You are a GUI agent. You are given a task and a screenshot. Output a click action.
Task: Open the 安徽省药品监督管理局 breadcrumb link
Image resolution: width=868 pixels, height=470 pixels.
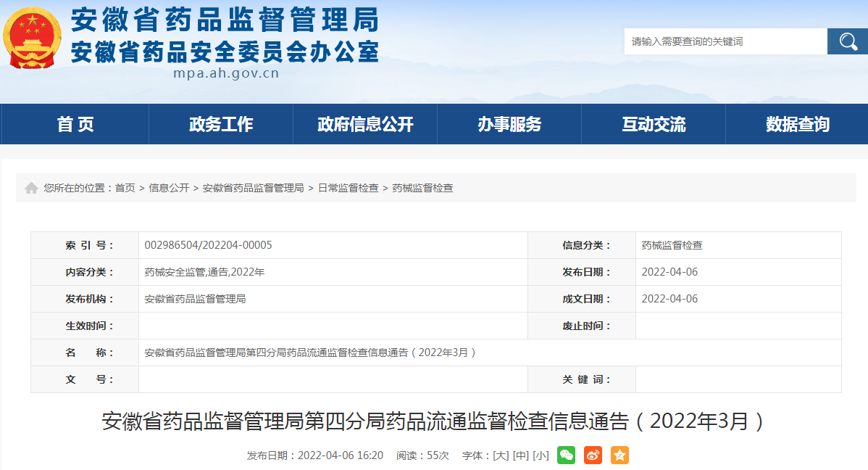(x=253, y=188)
